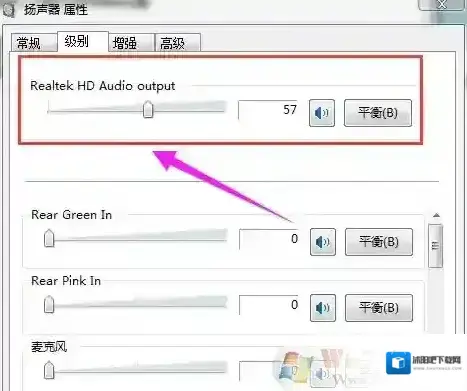Image resolution: width=467 pixels, height=391 pixels.
Task: Click the levels list scrollbar thumb
Action: [436, 246]
